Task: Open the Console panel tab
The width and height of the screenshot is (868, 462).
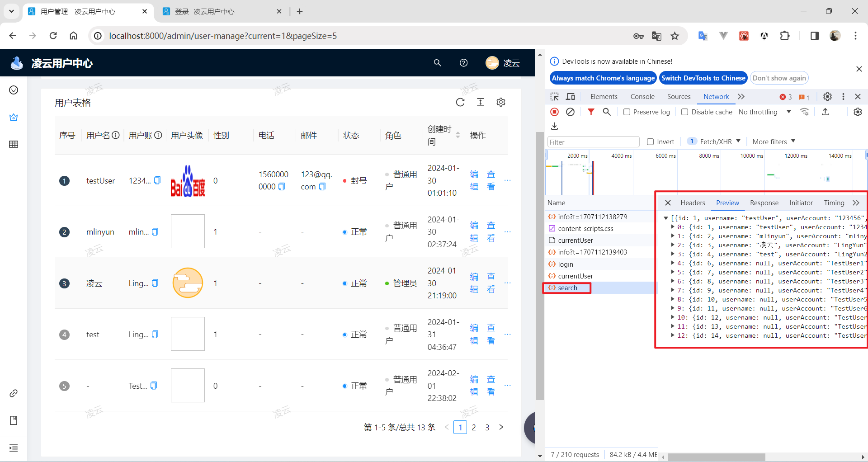Action: (x=642, y=97)
